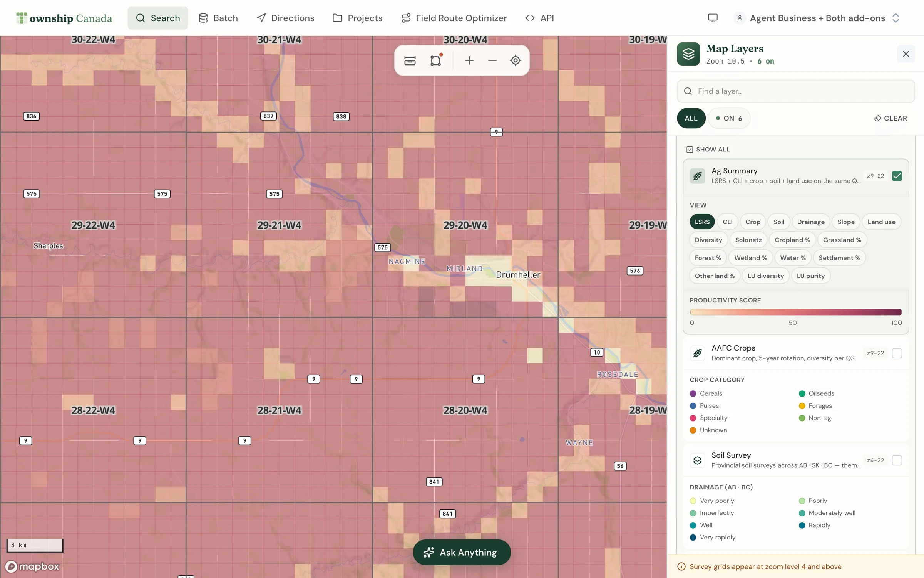Click the Township Canada logo
Viewport: 924px width, 578px height.
[64, 18]
